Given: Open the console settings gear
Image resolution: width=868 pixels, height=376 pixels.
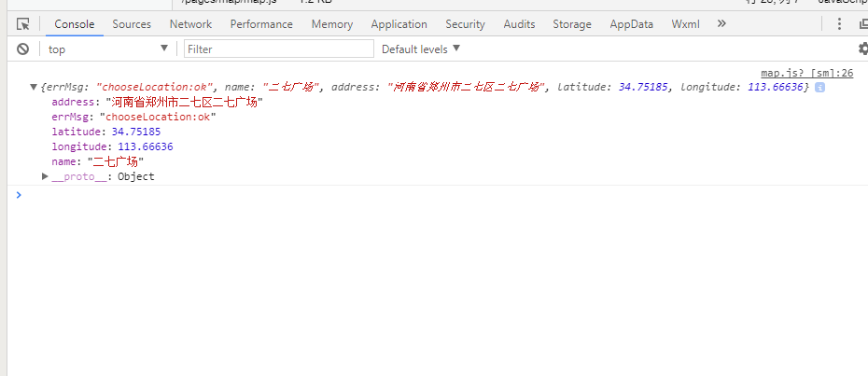Looking at the screenshot, I should click(x=863, y=49).
